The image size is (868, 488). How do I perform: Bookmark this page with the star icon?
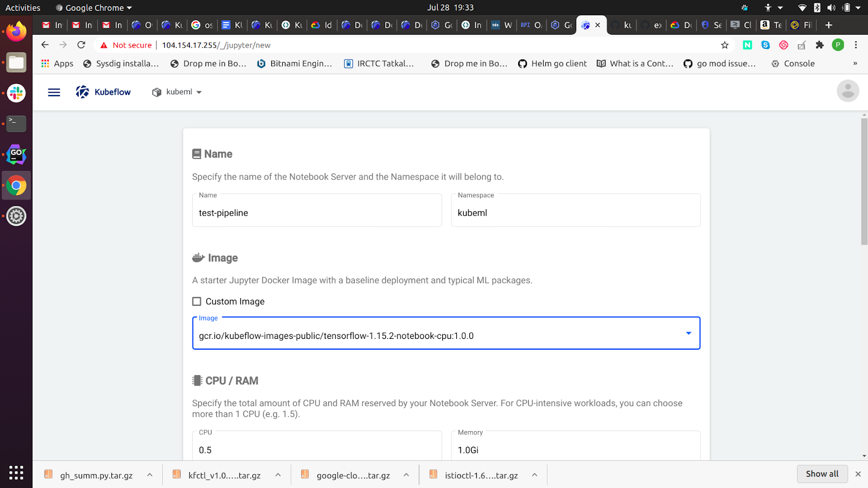pyautogui.click(x=725, y=45)
